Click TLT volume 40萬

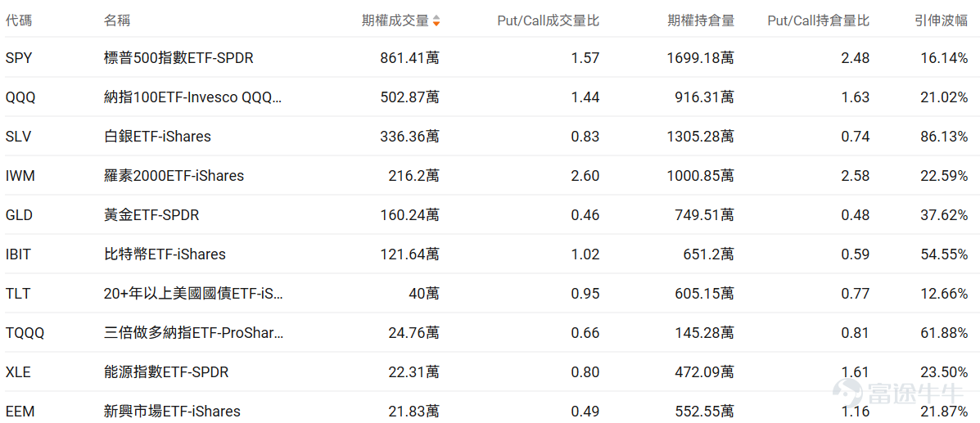pyautogui.click(x=424, y=294)
